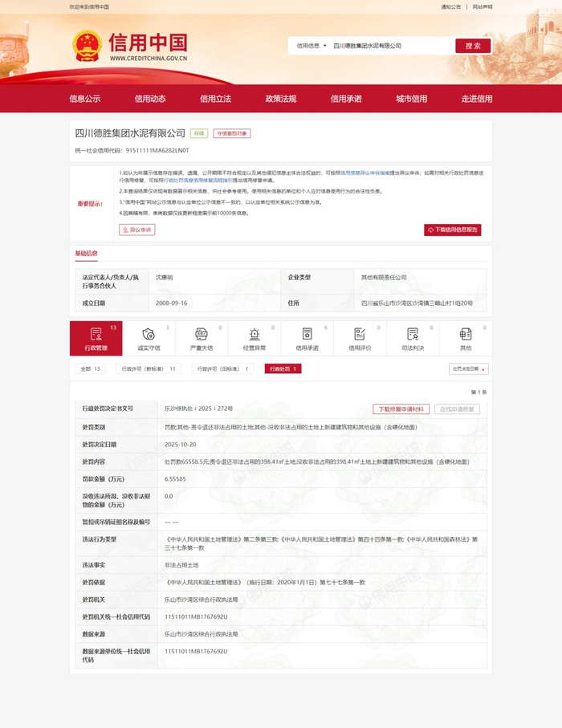Open 城市信用 in the navigation bar
The height and width of the screenshot is (728, 562).
[412, 99]
